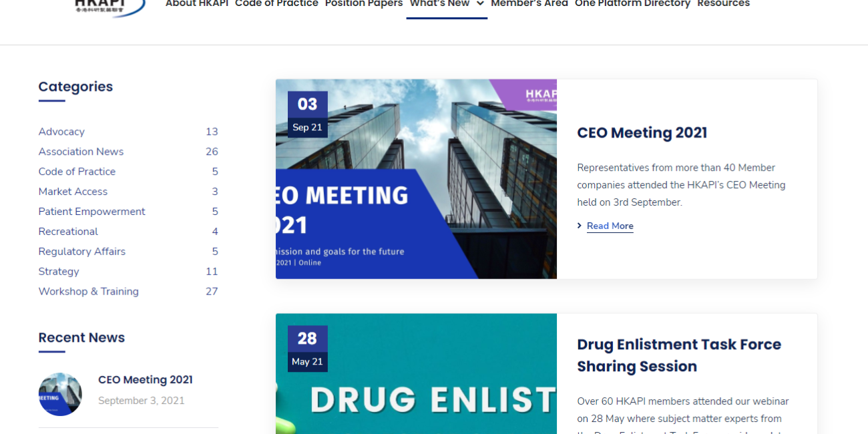Go to Code of Practice in navigation bar

click(276, 4)
